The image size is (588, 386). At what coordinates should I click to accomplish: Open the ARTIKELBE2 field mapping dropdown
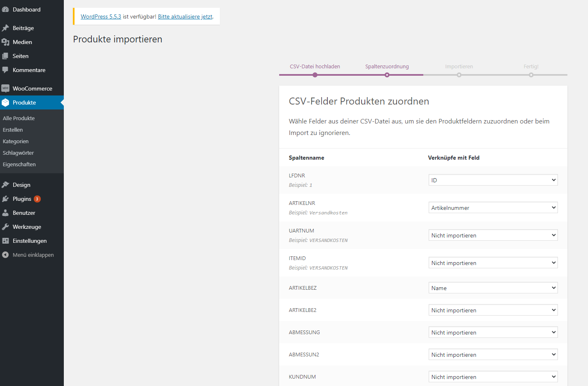pyautogui.click(x=493, y=310)
